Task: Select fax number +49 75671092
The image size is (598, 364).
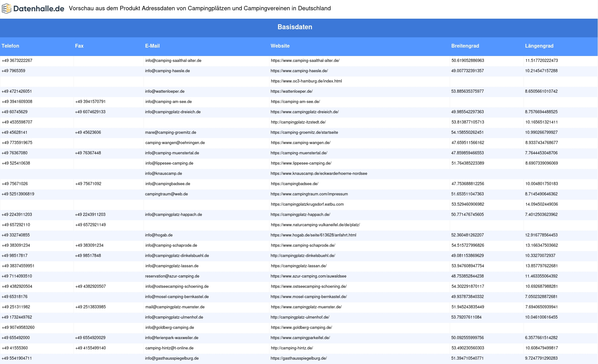Action: pyautogui.click(x=88, y=184)
